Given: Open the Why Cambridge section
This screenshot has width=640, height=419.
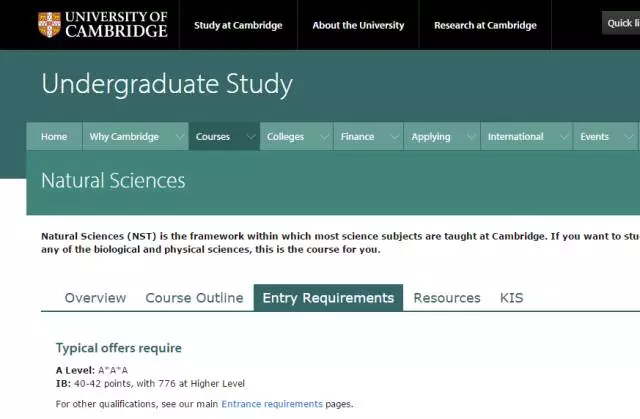Looking at the screenshot, I should [x=124, y=137].
